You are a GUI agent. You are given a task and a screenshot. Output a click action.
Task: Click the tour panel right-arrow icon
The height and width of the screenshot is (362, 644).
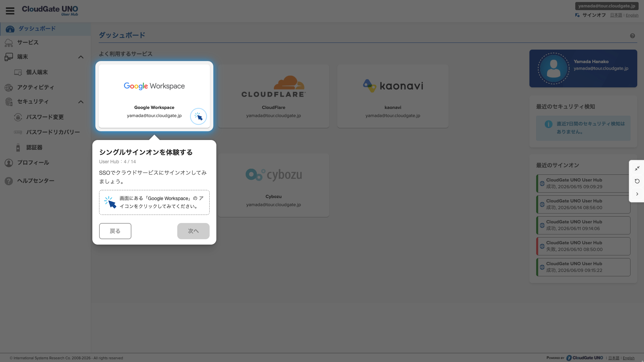point(637,194)
